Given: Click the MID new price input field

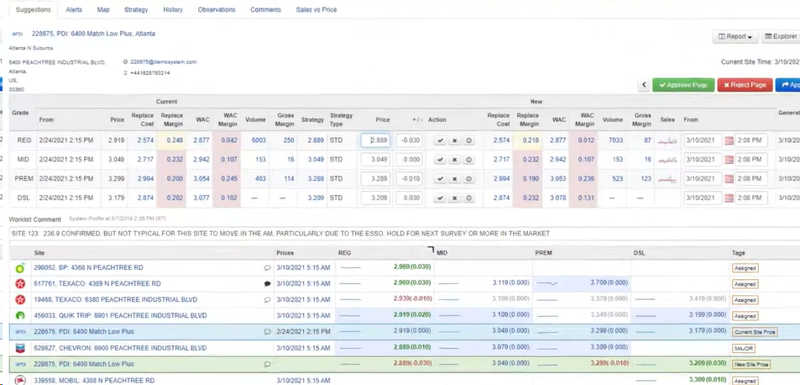Looking at the screenshot, I should (x=376, y=160).
